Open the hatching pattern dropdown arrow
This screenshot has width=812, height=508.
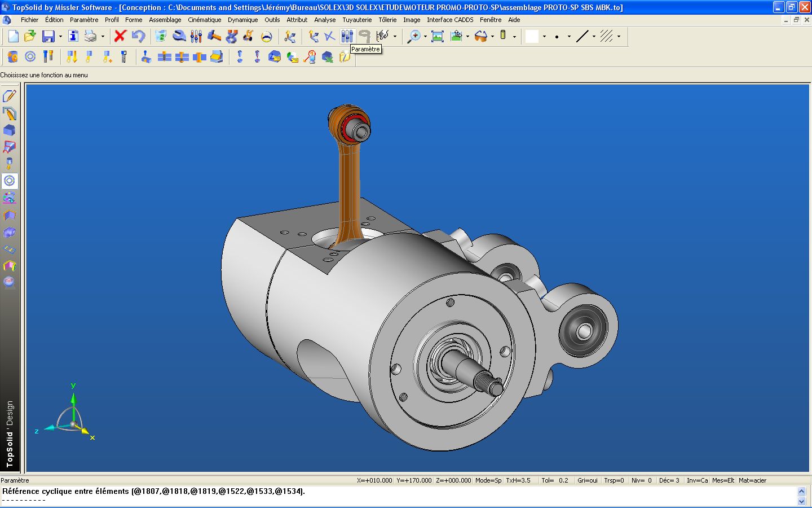619,37
